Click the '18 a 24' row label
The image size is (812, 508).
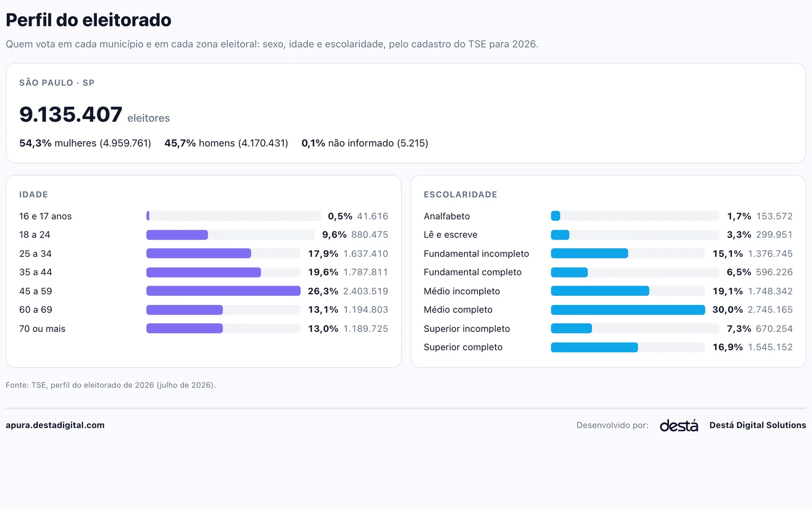(x=35, y=234)
